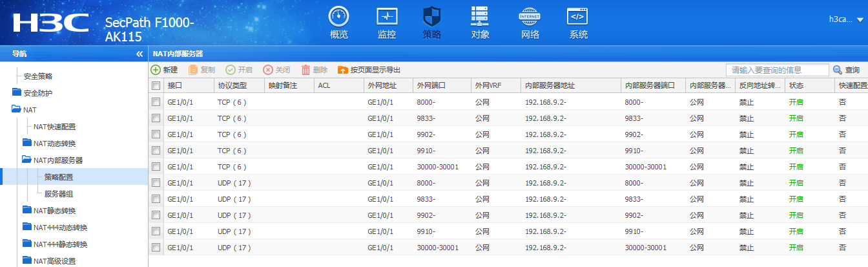This screenshot has height=267, width=868.
Task: Click the search query input field
Action: click(x=776, y=70)
